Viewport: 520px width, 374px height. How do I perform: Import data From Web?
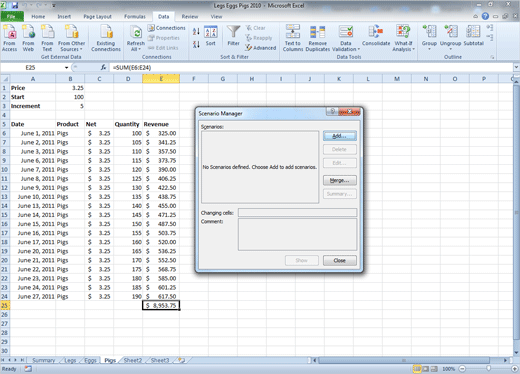28,38
